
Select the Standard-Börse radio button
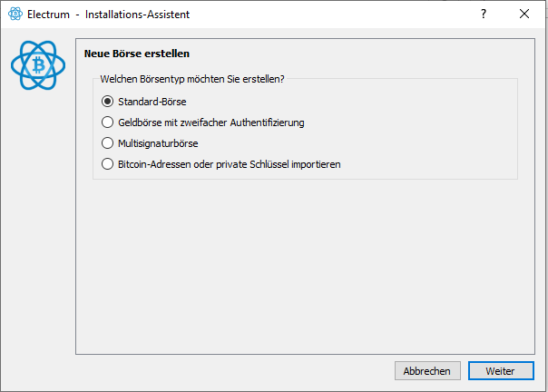coord(107,102)
